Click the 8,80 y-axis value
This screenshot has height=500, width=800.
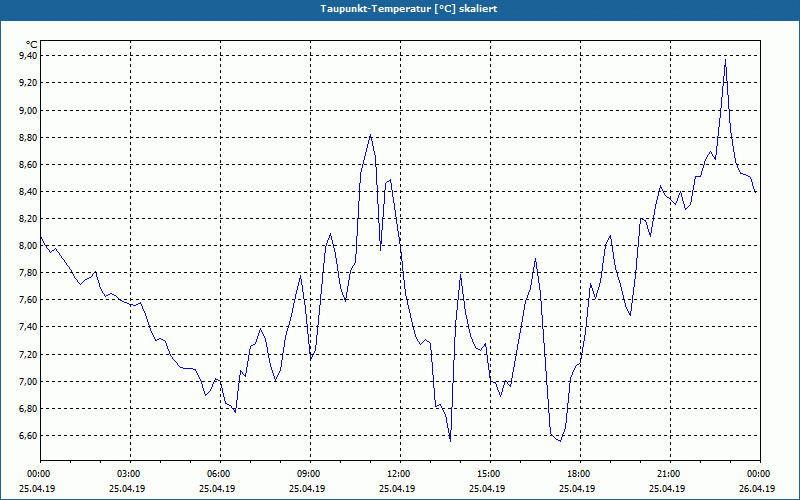pos(28,137)
